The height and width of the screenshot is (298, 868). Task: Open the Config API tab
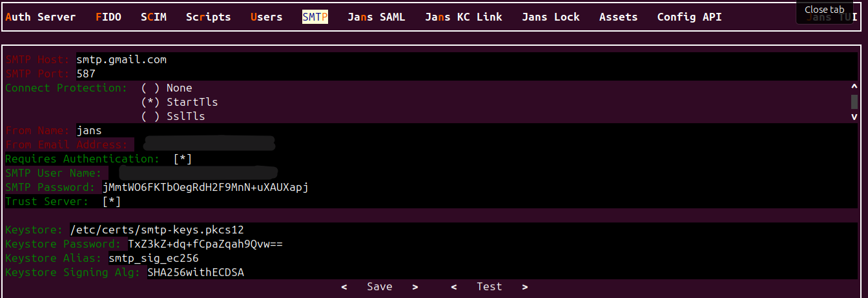click(x=689, y=17)
